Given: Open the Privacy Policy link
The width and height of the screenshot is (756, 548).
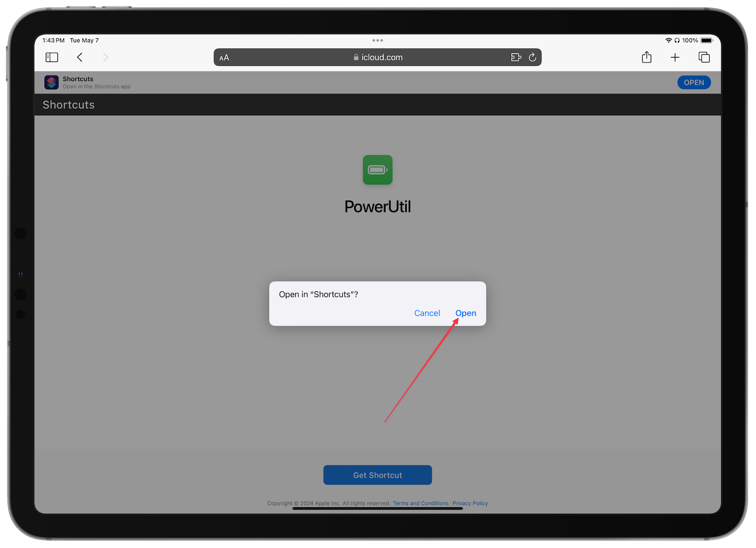Looking at the screenshot, I should [470, 503].
